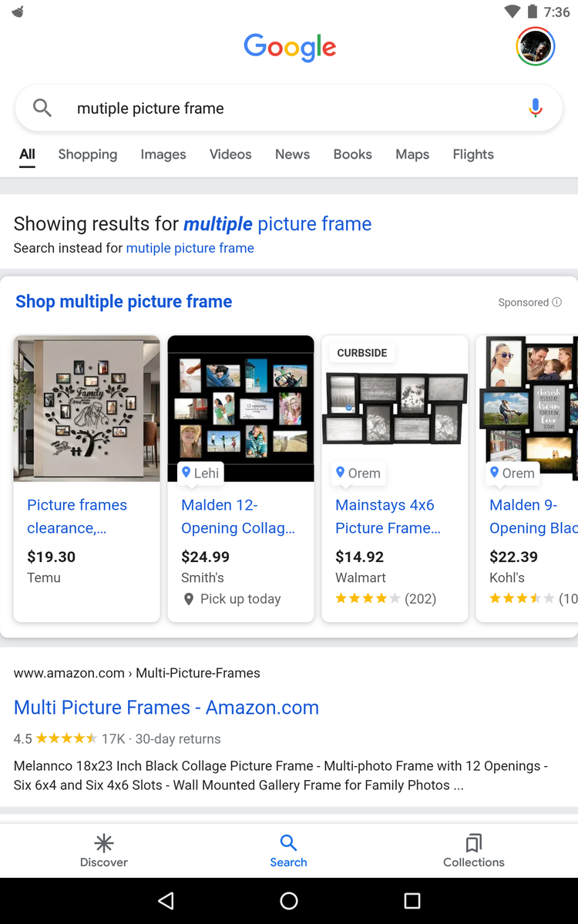
Task: Tap the microphone voice search icon
Action: point(536,109)
